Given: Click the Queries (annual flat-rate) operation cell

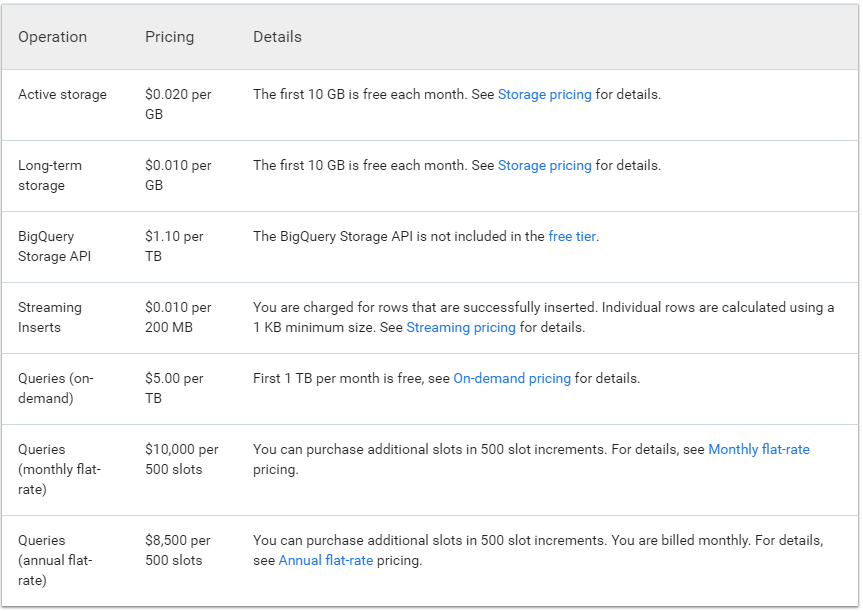Looking at the screenshot, I should 55,560.
